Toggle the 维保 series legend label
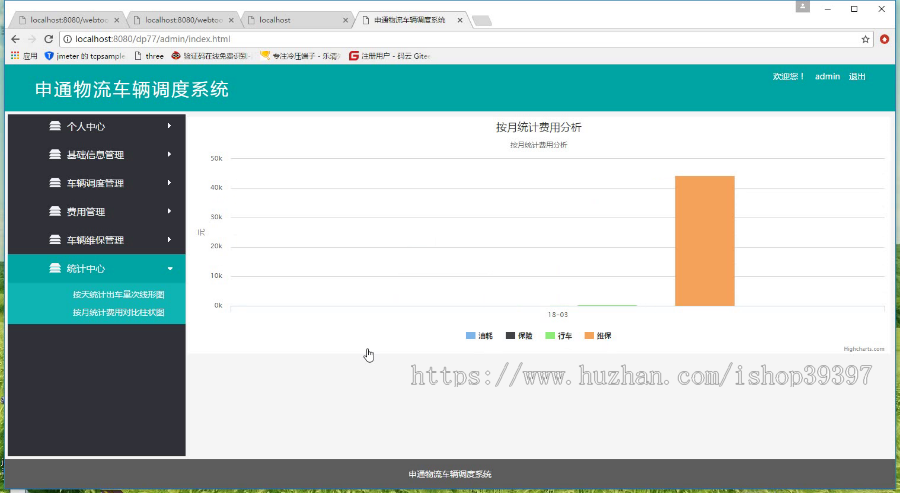900x493 pixels. tap(604, 336)
